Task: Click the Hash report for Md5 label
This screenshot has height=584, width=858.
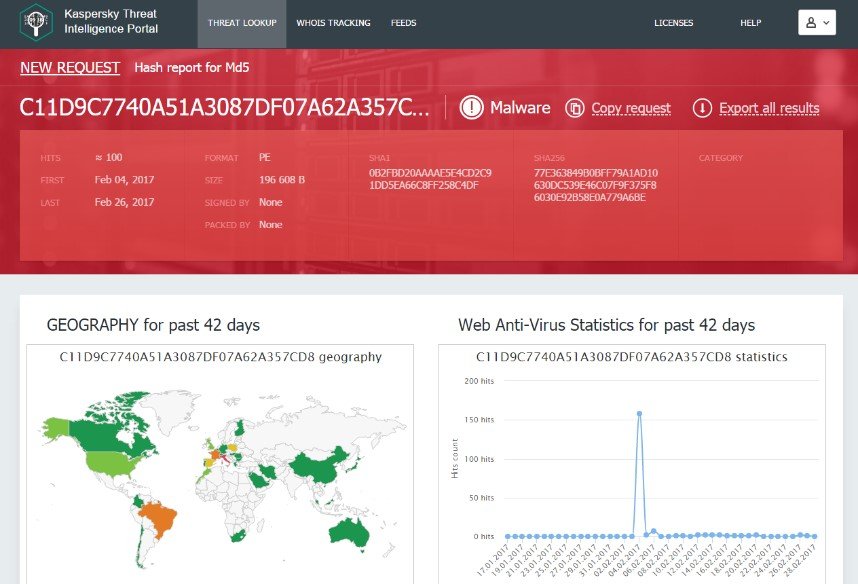Action: click(192, 67)
